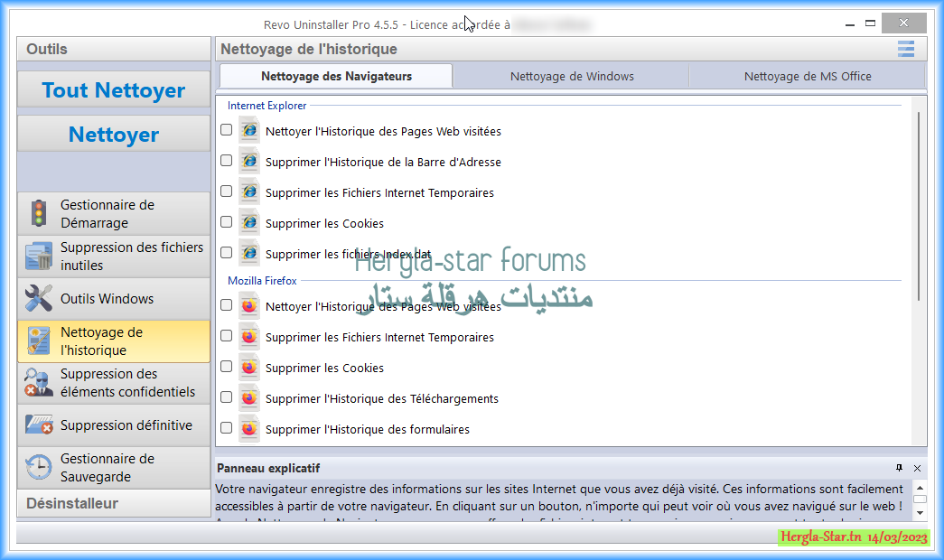Check Supprimer les fichiers Index.dat checkbox
944x560 pixels.
227,253
